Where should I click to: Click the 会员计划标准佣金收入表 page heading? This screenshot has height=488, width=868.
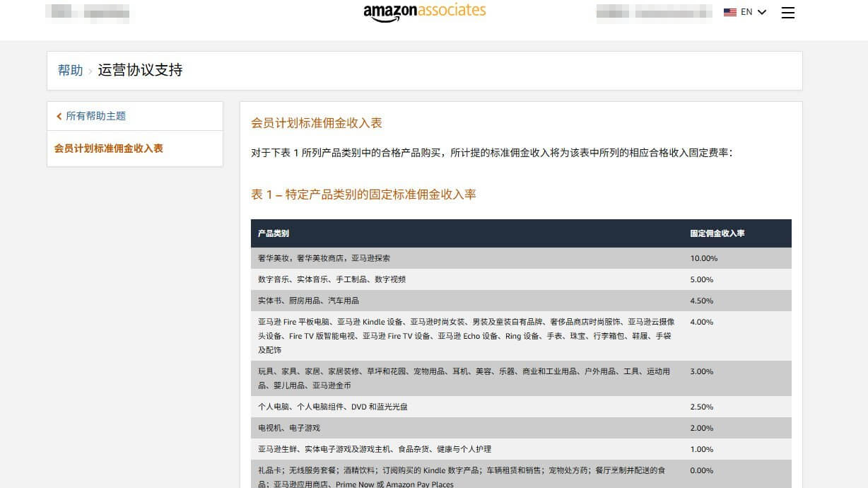[x=317, y=123]
